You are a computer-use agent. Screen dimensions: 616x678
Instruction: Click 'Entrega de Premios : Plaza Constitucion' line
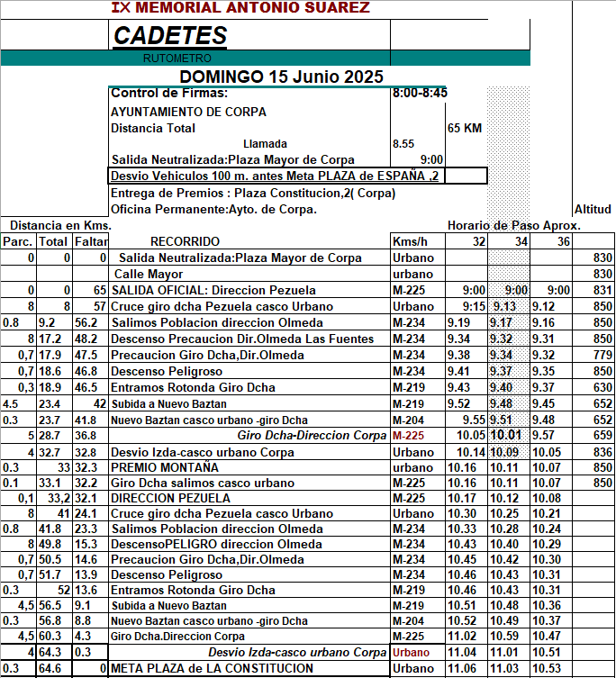253,194
